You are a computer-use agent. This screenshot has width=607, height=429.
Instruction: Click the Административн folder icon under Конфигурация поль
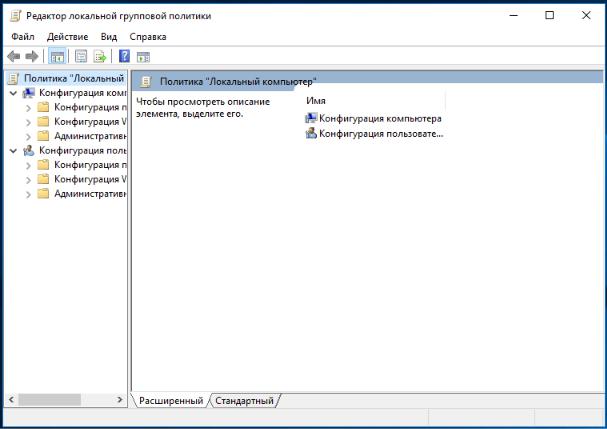point(43,194)
